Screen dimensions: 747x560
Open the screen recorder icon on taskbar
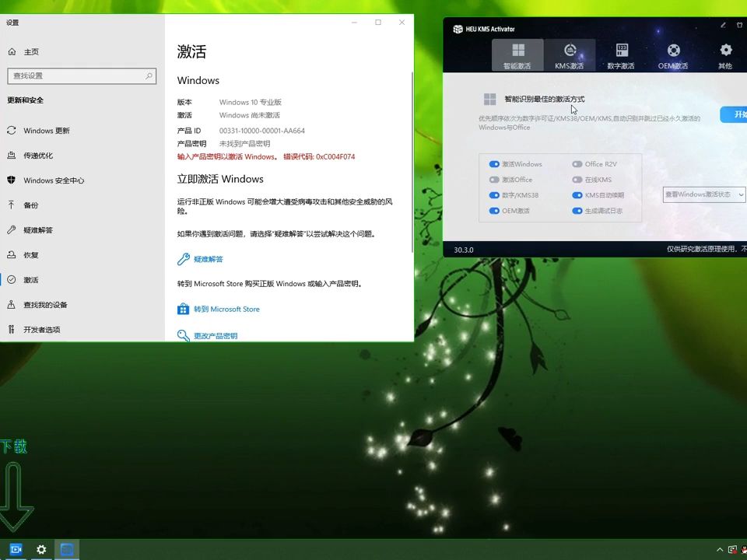click(x=16, y=549)
